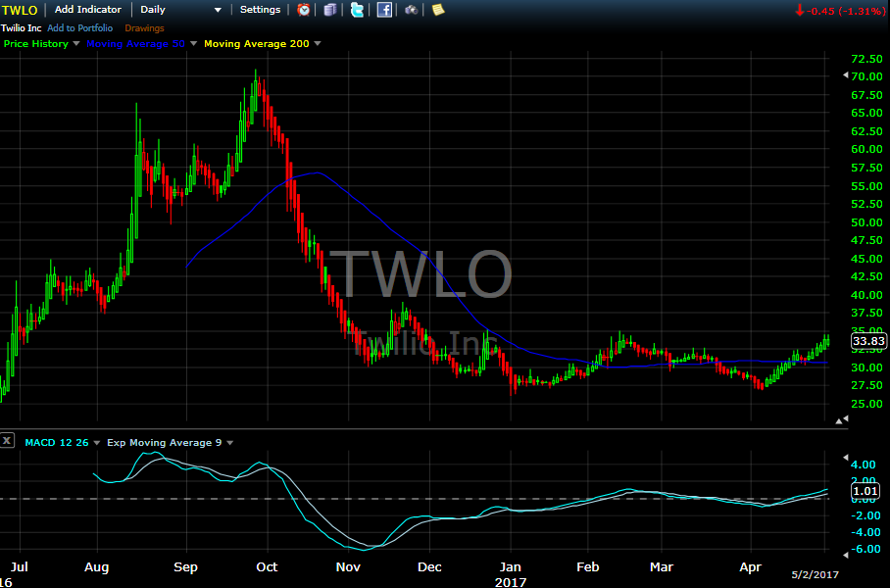Image resolution: width=890 pixels, height=588 pixels.
Task: Click the 72.50 price axis label
Action: 866,59
